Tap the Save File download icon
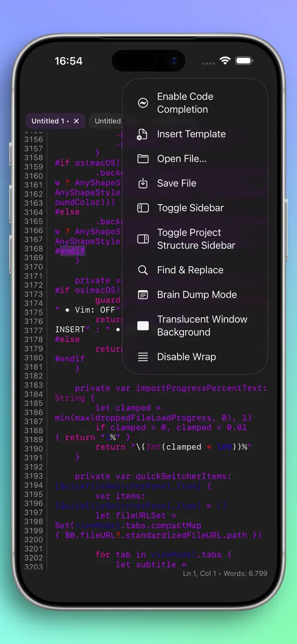297x644 pixels. tap(143, 183)
